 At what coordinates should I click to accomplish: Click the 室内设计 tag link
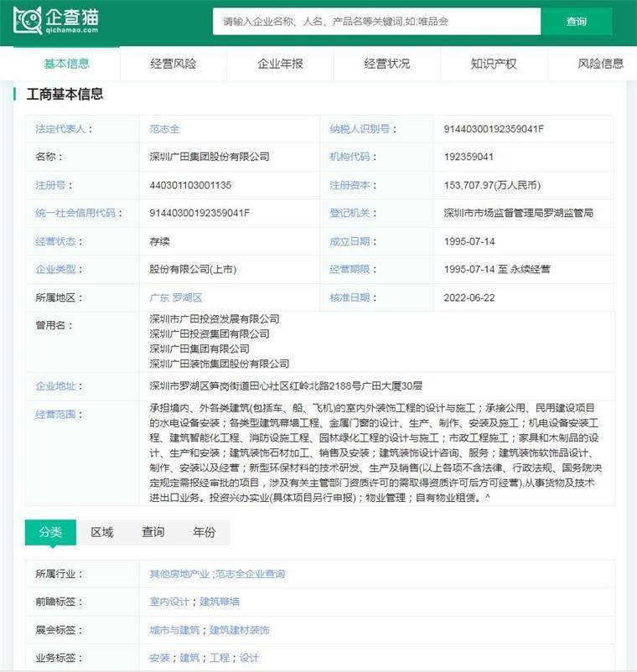coord(169,602)
